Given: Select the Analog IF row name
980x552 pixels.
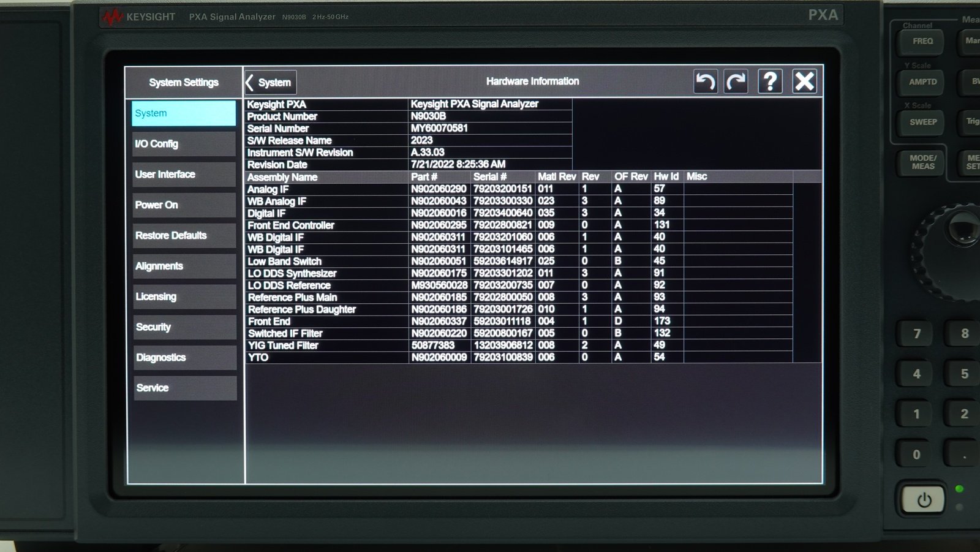Looking at the screenshot, I should [x=268, y=189].
